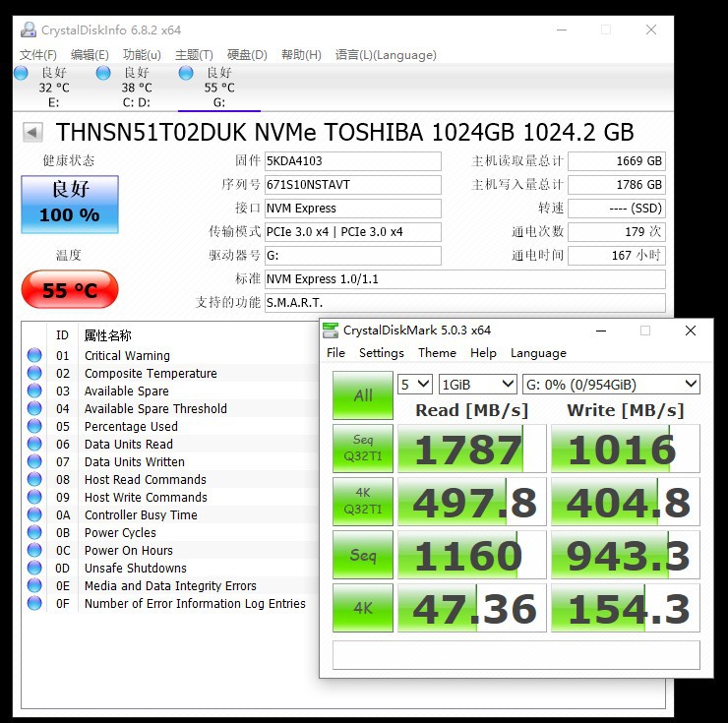Click the firmware field showing 5KDA4103

coord(353,161)
